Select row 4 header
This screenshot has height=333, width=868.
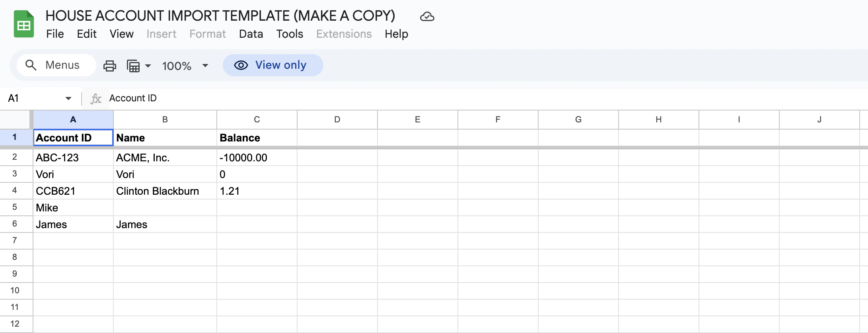coord(15,191)
